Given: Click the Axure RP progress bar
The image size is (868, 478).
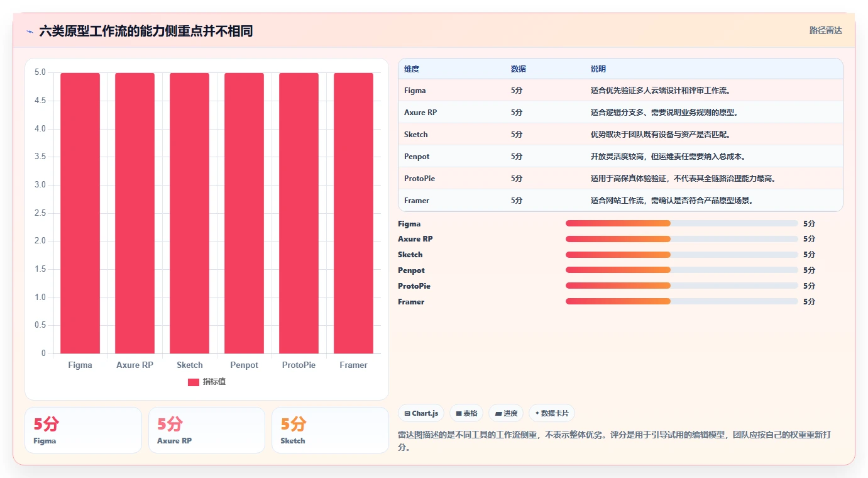Looking at the screenshot, I should [681, 239].
